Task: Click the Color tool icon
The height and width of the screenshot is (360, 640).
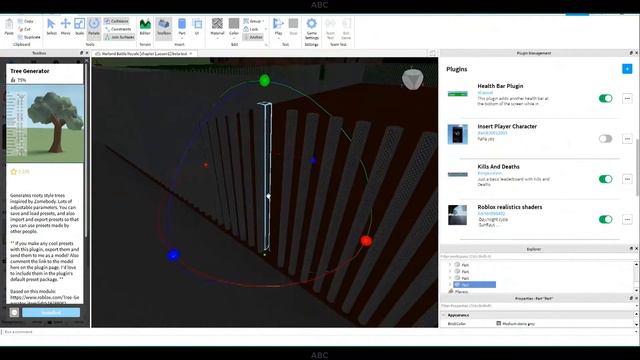Action: 234,24
